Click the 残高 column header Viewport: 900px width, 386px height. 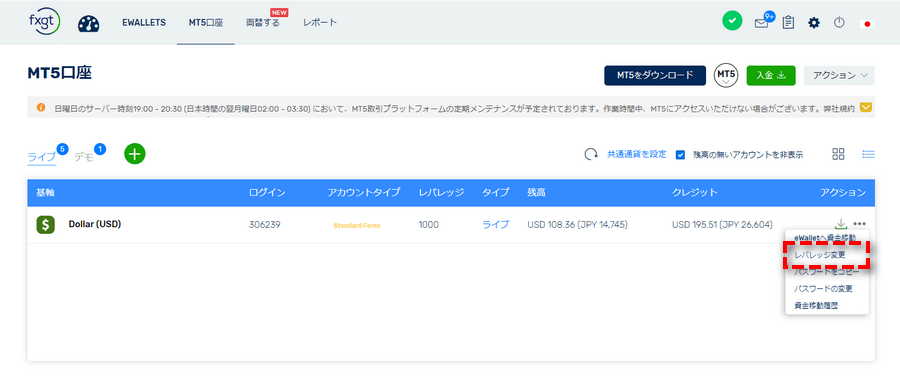(x=536, y=193)
